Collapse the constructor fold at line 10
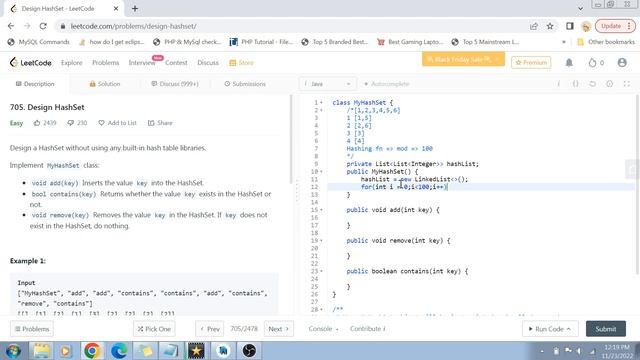This screenshot has width=640, height=360. 321,171
